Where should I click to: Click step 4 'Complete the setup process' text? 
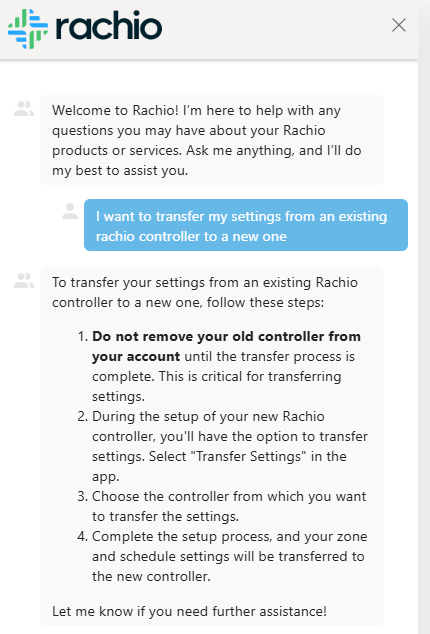point(229,556)
